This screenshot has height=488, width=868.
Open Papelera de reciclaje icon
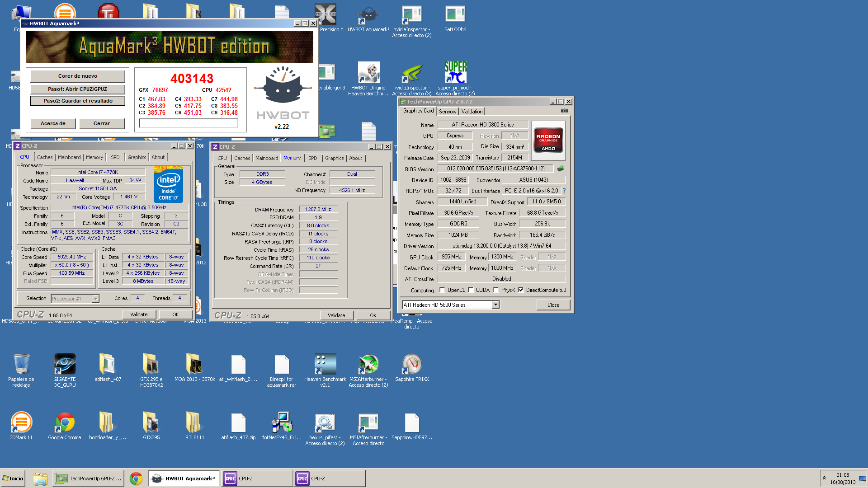click(21, 370)
